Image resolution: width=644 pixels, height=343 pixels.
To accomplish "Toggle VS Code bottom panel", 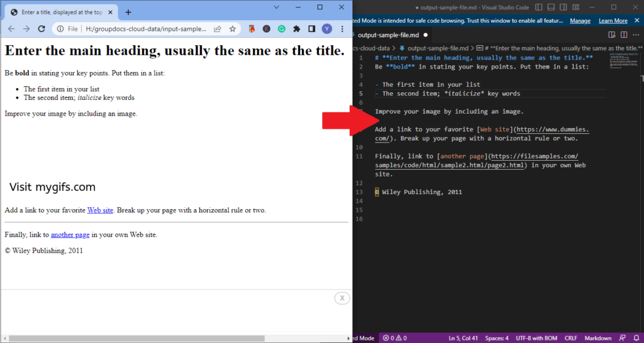I will [552, 7].
